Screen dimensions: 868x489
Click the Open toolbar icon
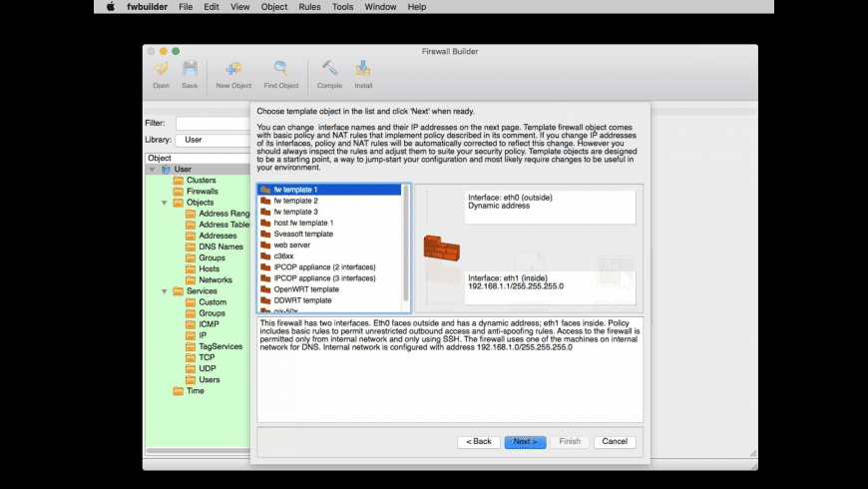pyautogui.click(x=161, y=69)
